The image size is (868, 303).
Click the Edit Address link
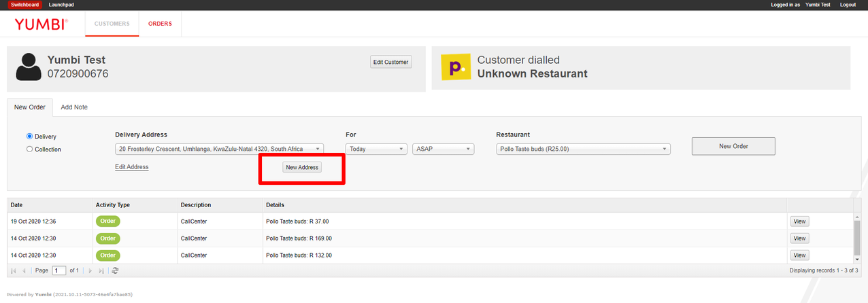[x=132, y=167]
